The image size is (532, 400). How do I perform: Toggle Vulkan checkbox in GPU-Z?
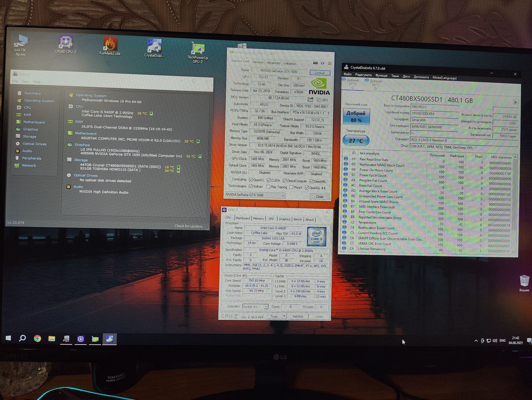tap(251, 186)
